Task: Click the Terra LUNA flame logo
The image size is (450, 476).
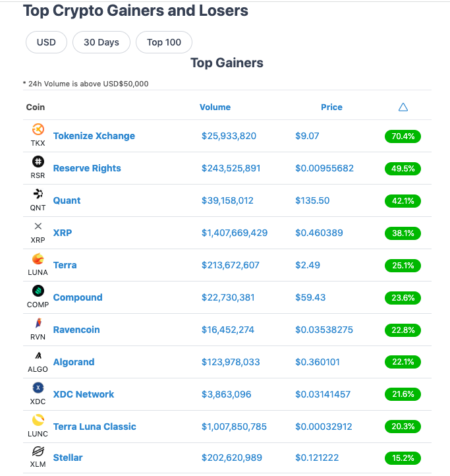Action: click(38, 258)
